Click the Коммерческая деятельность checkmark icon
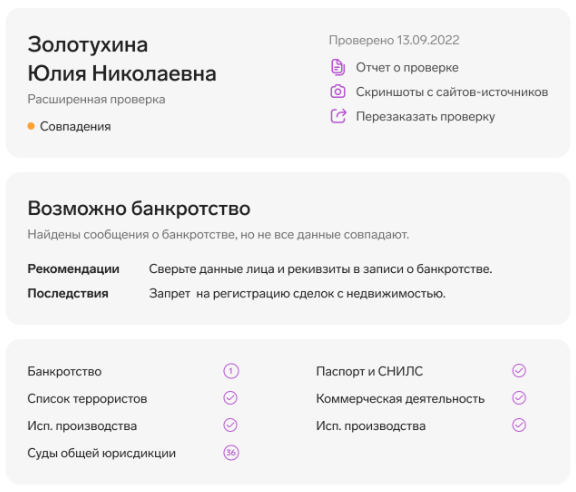 [x=519, y=398]
